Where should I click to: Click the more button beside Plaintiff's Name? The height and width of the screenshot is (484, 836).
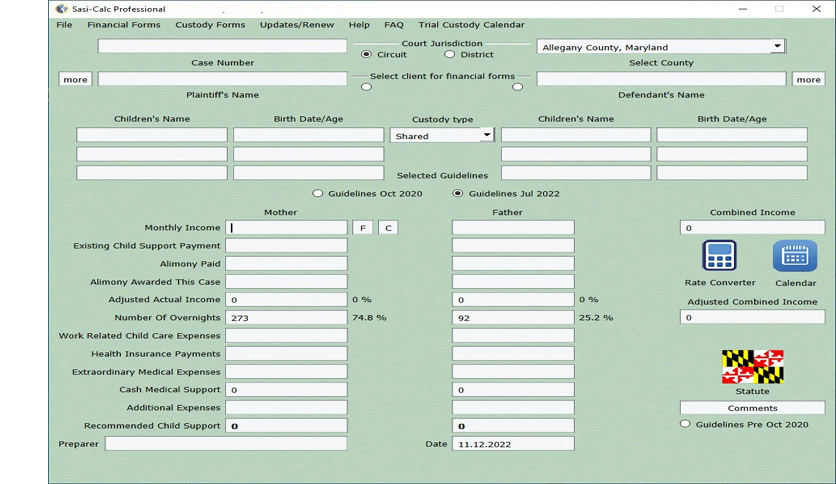75,79
